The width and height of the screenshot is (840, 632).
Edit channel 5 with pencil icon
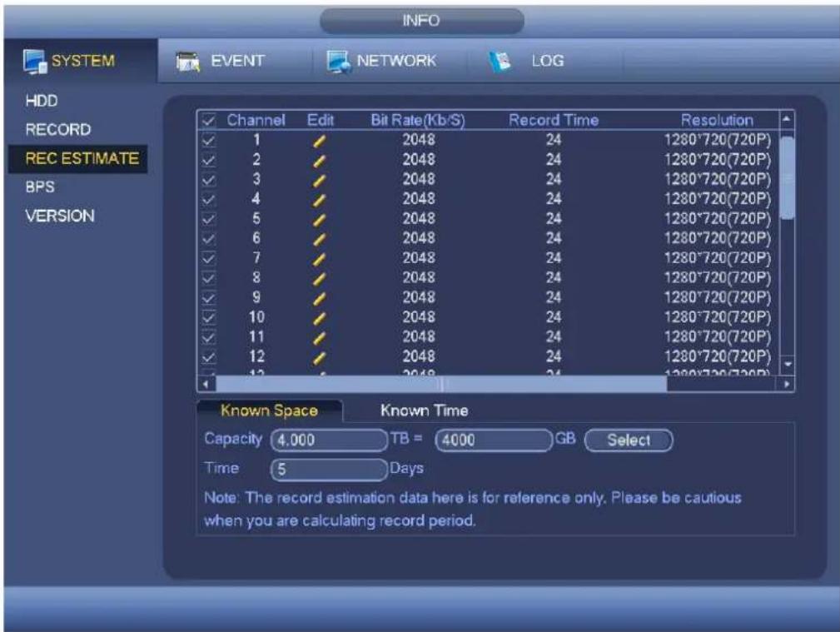[320, 220]
